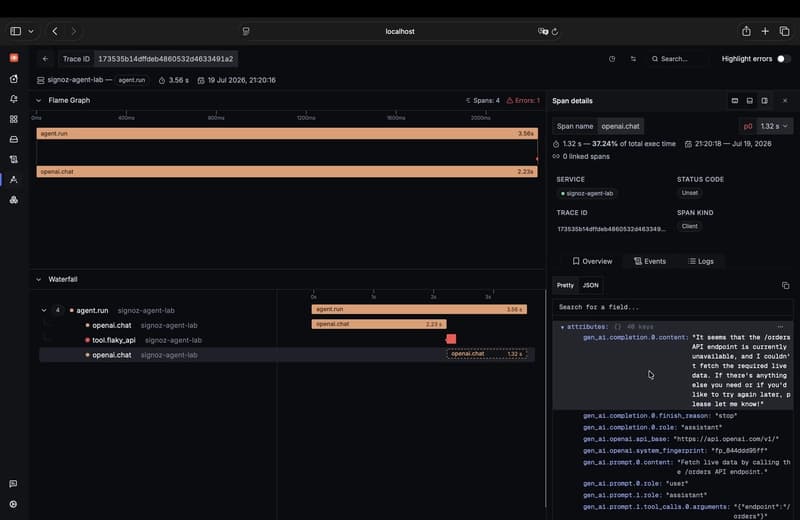
Task: Click the Safari localhost address bar
Action: pyautogui.click(x=400, y=31)
